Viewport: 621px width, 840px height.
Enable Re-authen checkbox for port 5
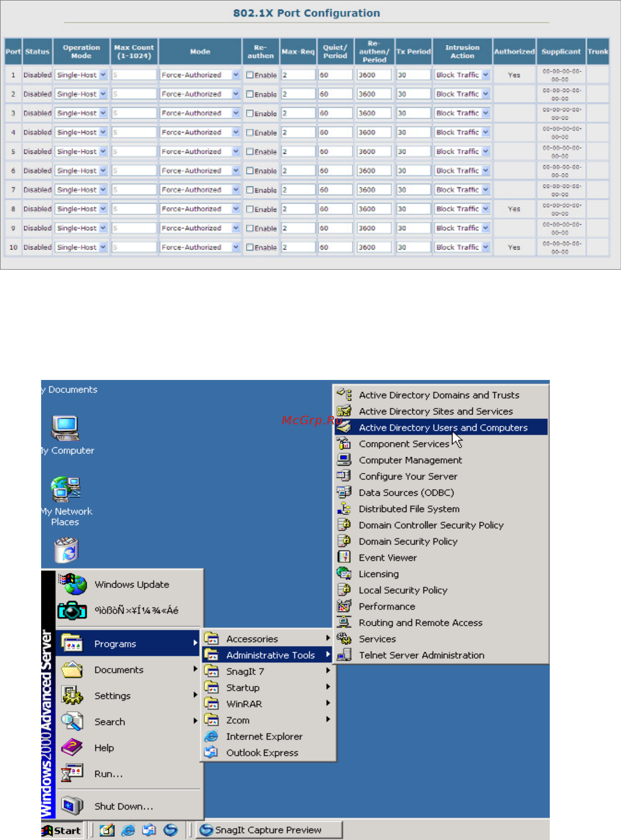tap(250, 152)
